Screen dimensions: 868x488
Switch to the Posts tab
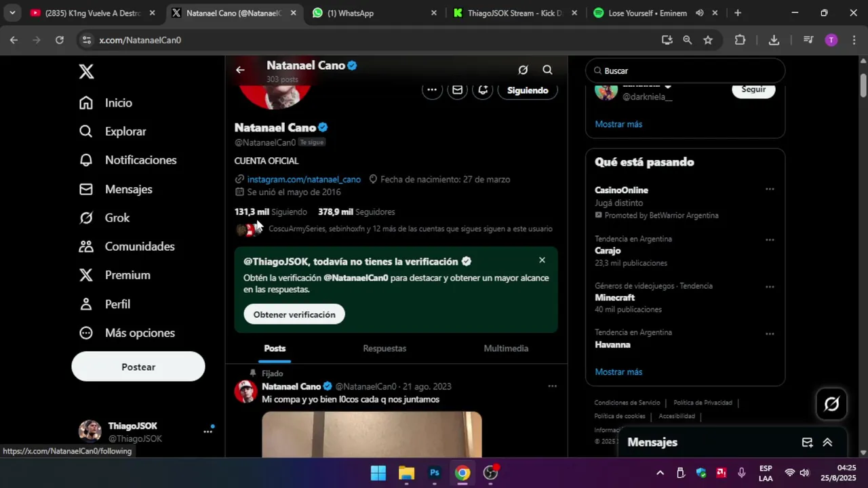tap(275, 348)
